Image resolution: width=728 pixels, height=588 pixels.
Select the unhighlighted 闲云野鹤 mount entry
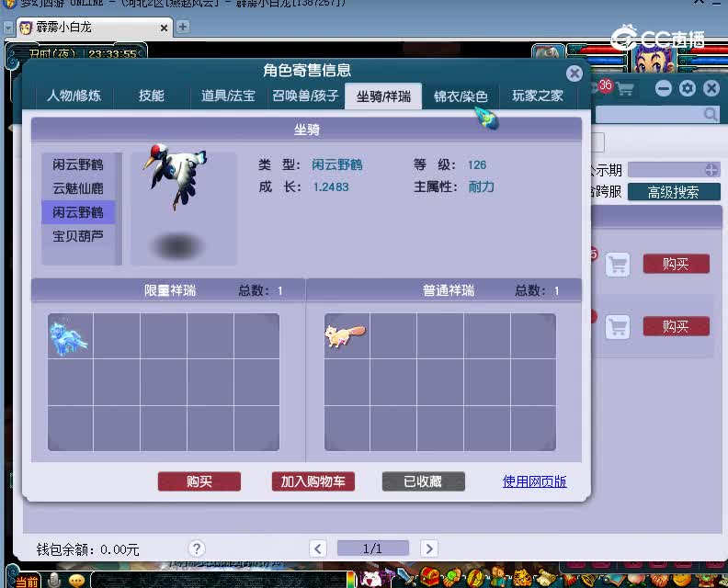78,164
